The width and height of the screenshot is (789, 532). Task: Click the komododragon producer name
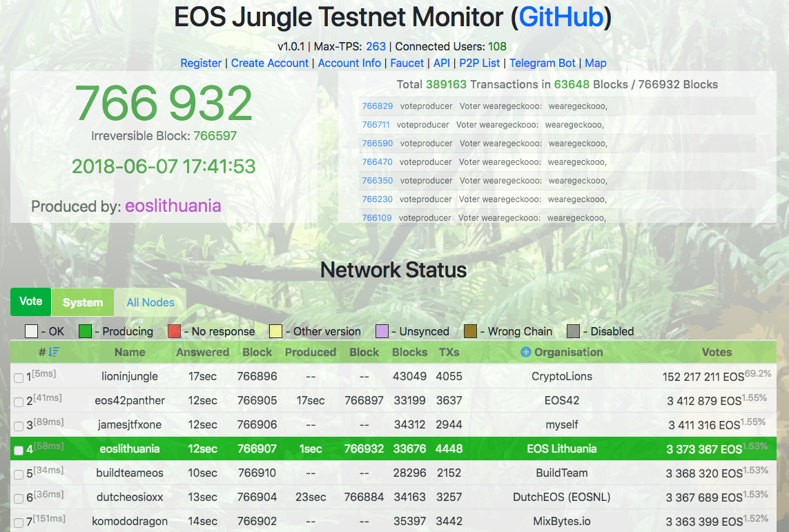click(x=130, y=521)
